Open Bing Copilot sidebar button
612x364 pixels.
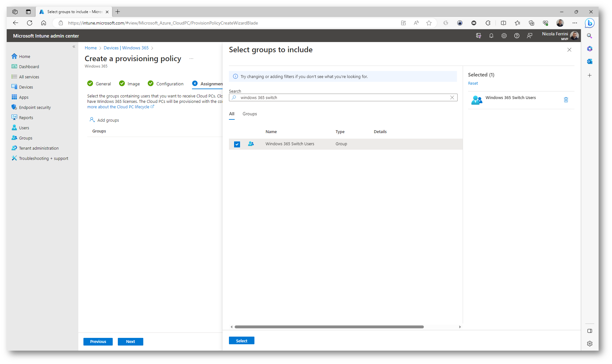[589, 23]
